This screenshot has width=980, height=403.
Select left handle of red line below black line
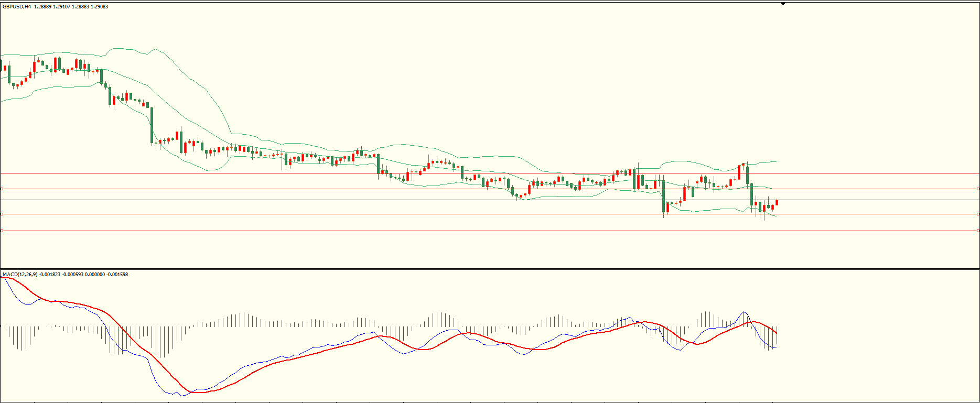(2, 214)
